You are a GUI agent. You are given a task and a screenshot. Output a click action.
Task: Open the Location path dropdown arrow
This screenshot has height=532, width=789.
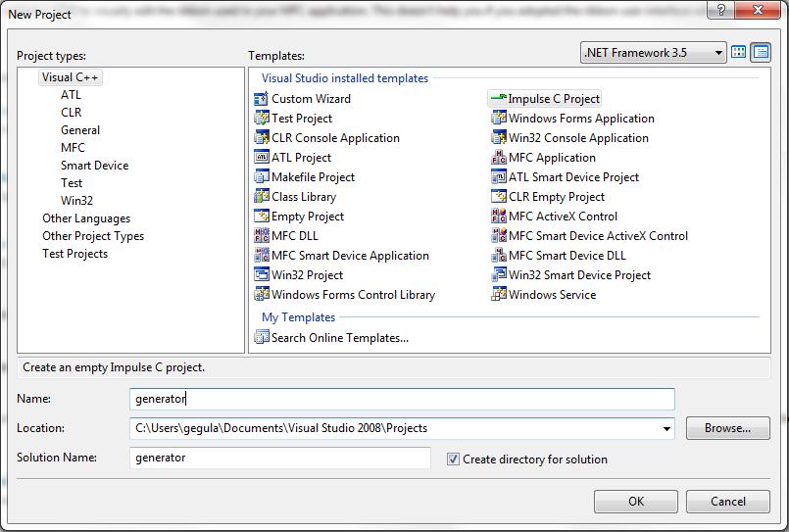(666, 428)
